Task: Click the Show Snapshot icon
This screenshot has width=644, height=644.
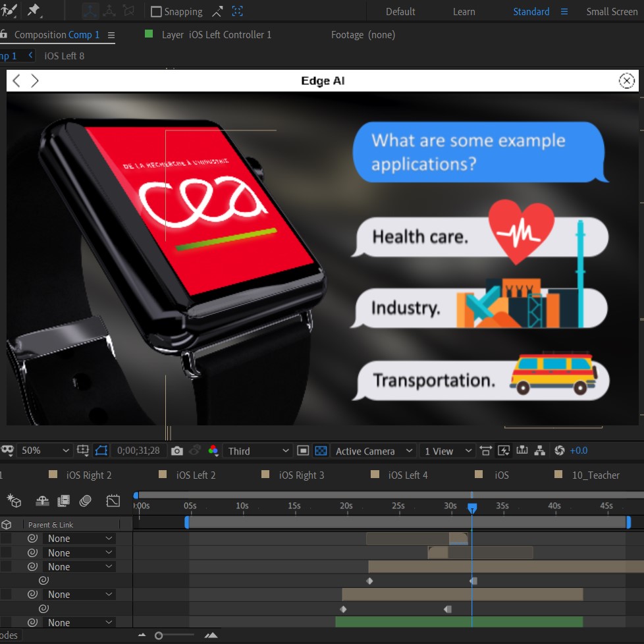Action: 195,450
